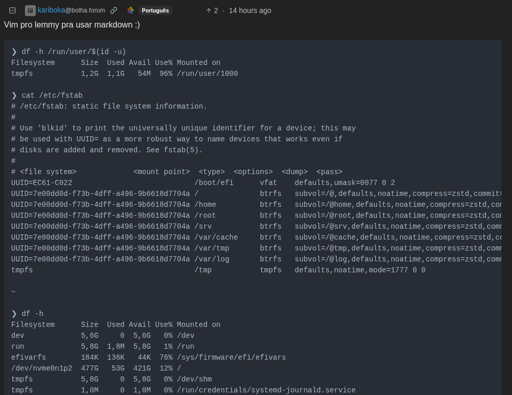Click the 'defaults,umask=0077 0 2' options

coord(345,183)
